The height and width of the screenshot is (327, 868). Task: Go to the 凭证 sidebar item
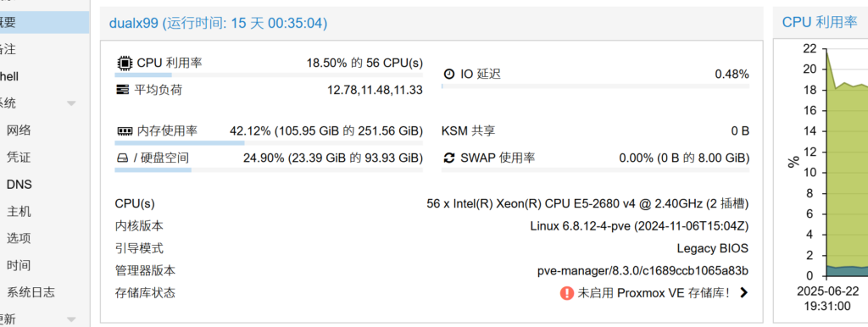coord(19,158)
